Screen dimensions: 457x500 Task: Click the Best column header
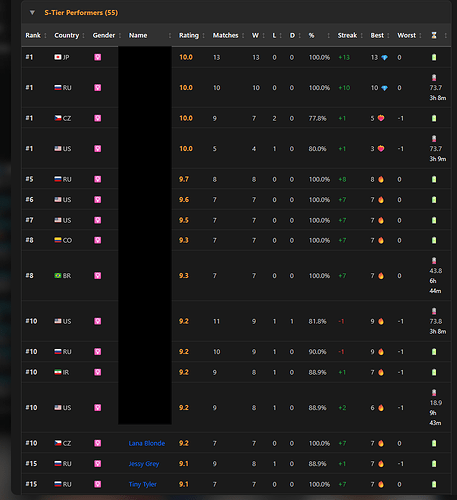(377, 35)
